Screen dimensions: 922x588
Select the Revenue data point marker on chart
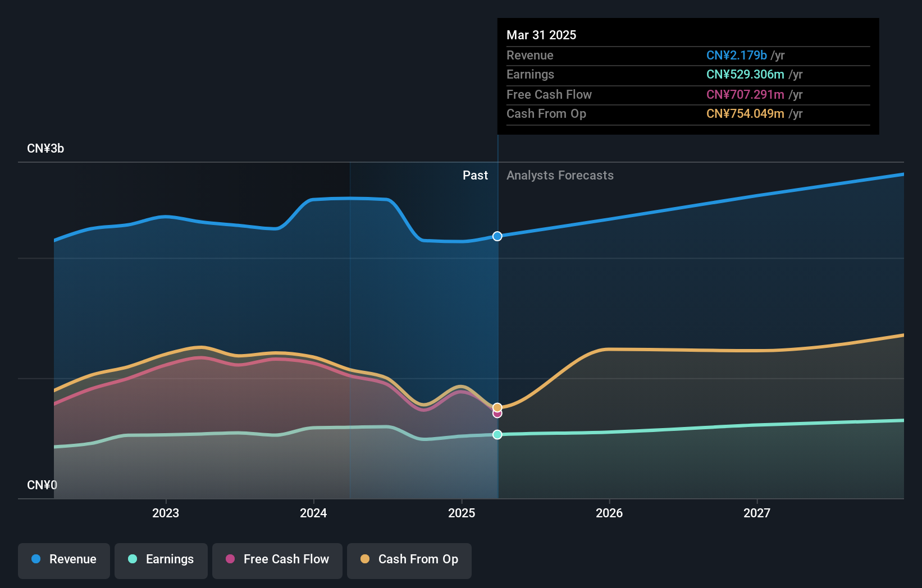(x=497, y=236)
